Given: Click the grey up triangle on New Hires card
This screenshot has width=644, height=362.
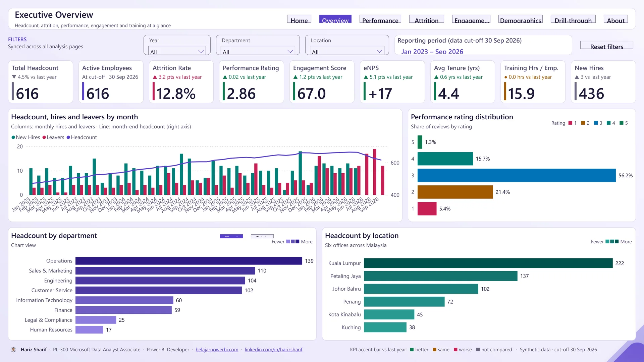Looking at the screenshot, I should pos(577,77).
